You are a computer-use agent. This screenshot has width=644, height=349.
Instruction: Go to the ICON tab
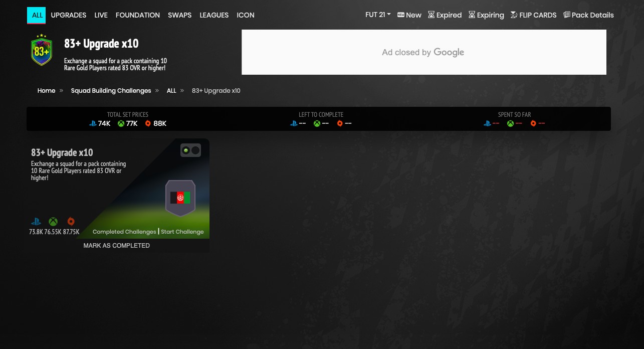pyautogui.click(x=246, y=15)
